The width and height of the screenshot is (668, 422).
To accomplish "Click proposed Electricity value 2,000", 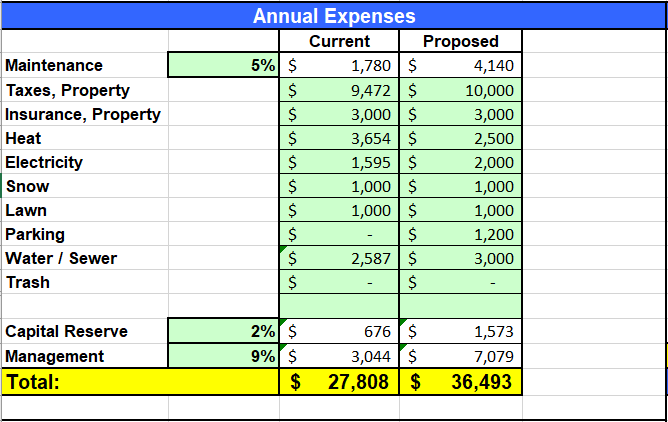I will point(461,162).
